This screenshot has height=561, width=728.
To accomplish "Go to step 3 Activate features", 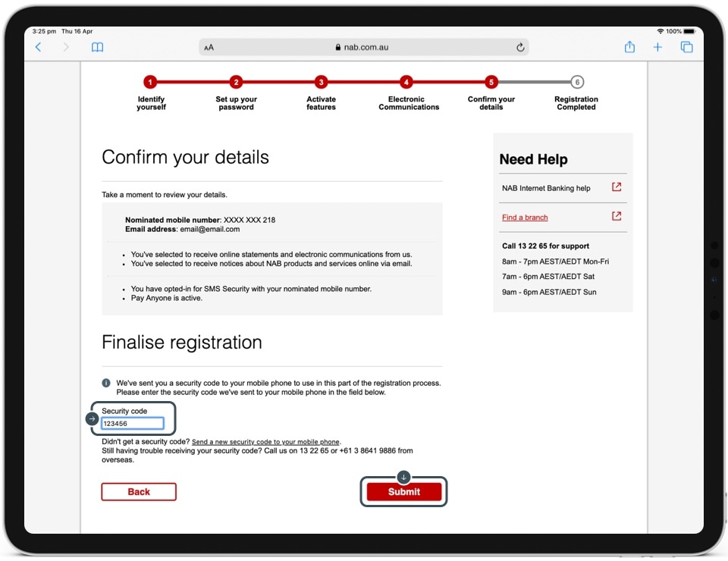I will click(321, 83).
